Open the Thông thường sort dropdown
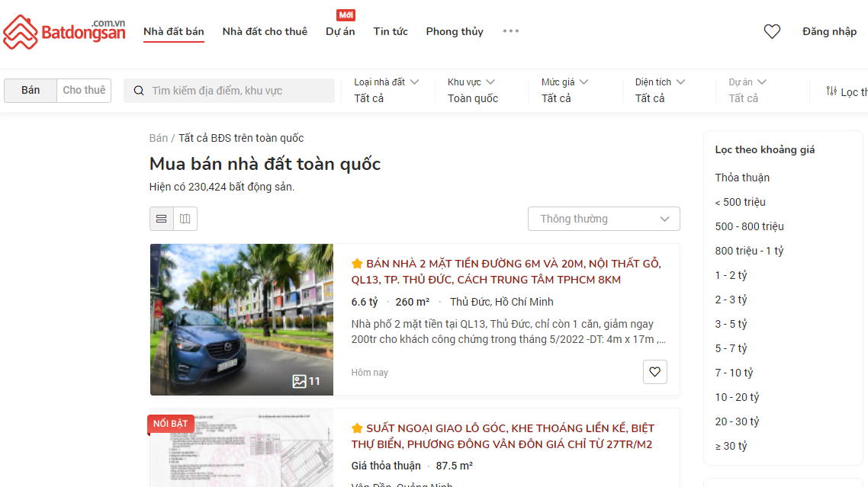This screenshot has width=868, height=487. tap(604, 219)
